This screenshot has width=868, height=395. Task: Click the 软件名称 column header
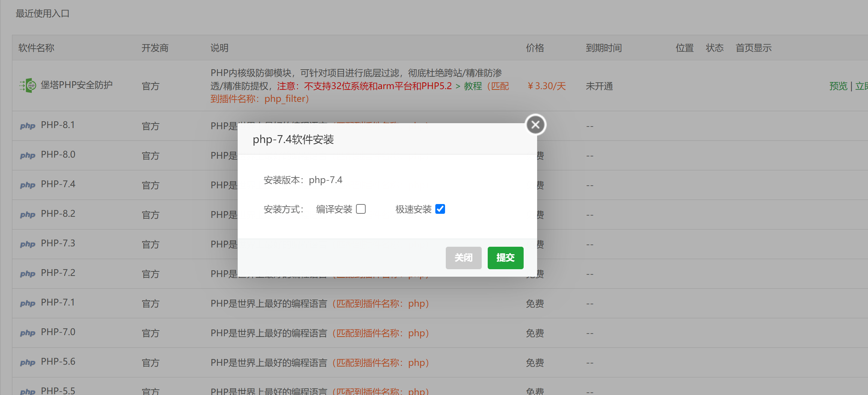click(36, 48)
